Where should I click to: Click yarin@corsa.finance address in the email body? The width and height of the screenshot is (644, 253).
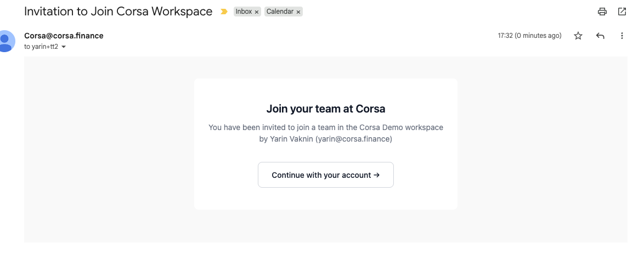(354, 139)
